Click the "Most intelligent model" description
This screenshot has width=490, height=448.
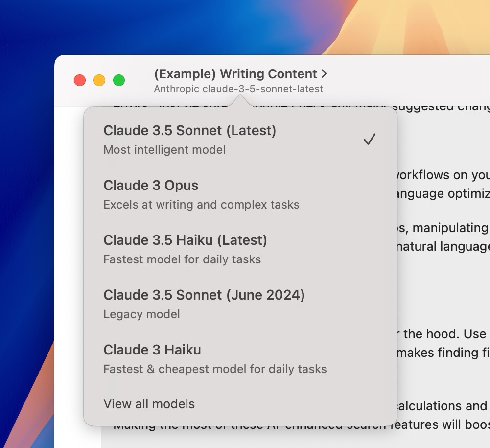click(x=164, y=150)
